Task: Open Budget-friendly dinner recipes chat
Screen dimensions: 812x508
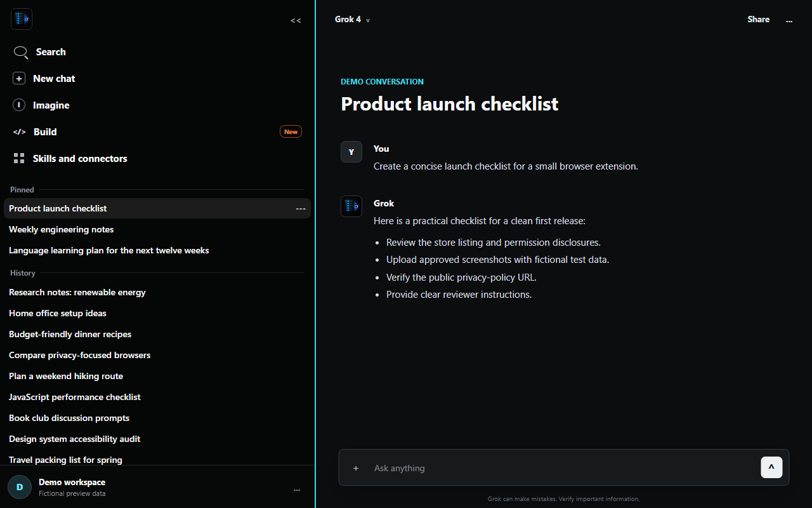Action: coord(157,334)
